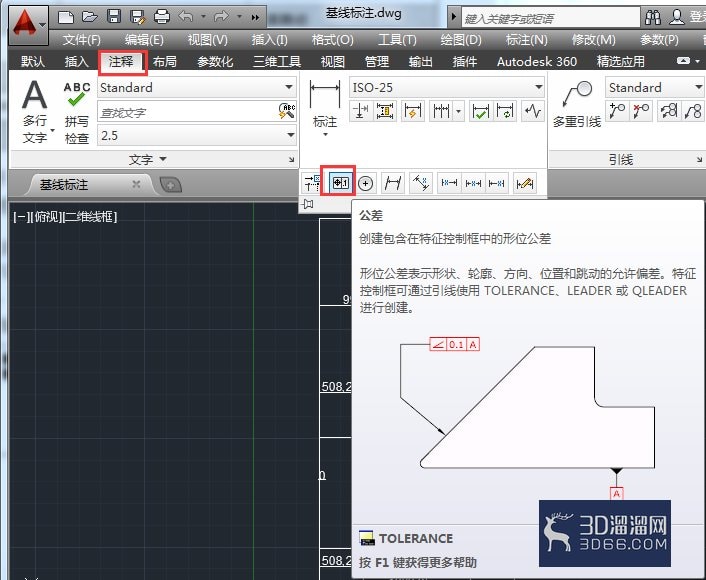Save the drawing with the floppy disk icon
The image size is (706, 580).
[114, 17]
